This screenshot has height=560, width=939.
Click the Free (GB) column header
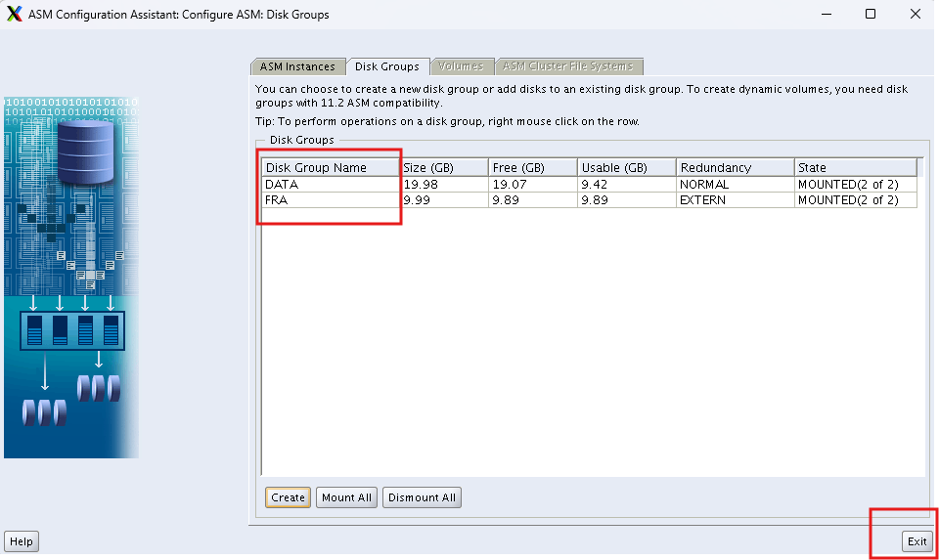click(533, 167)
